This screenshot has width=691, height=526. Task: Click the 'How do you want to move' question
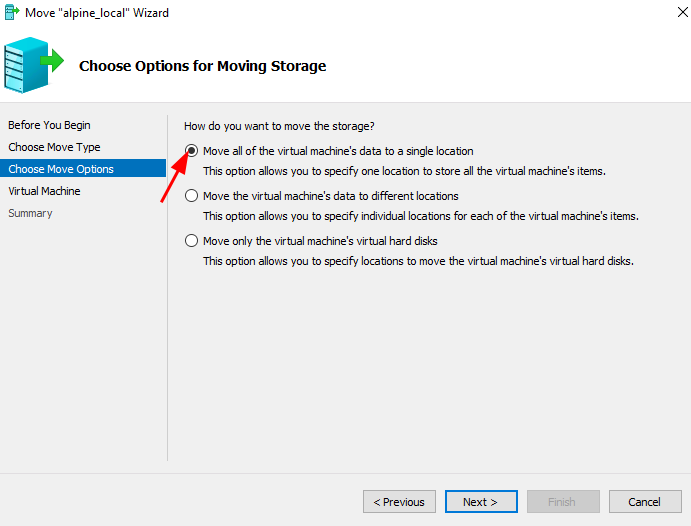(279, 126)
